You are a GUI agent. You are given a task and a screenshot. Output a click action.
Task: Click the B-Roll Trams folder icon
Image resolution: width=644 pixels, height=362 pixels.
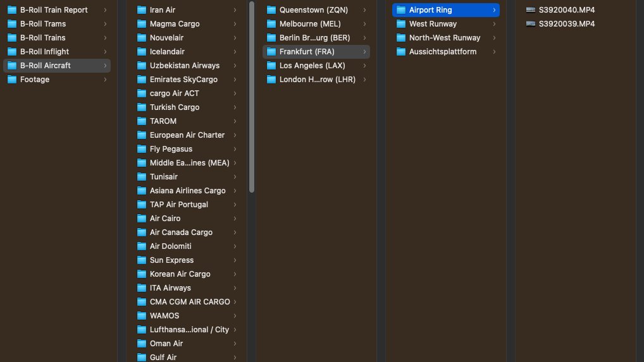[12, 24]
